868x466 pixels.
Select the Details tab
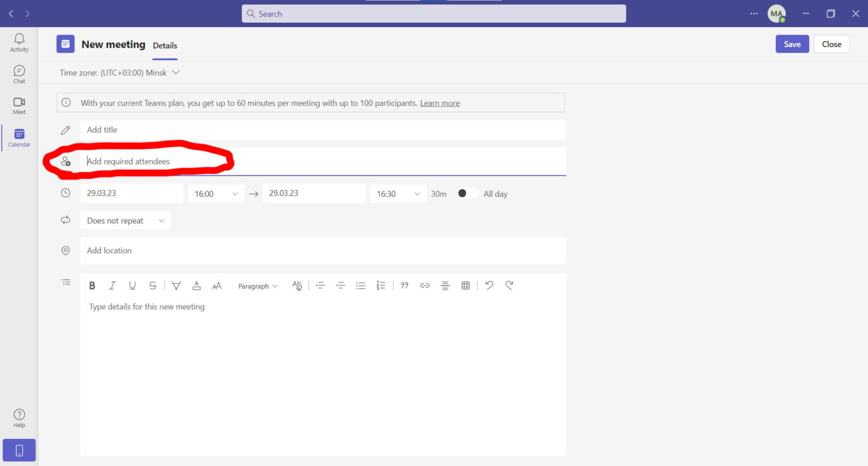[165, 46]
